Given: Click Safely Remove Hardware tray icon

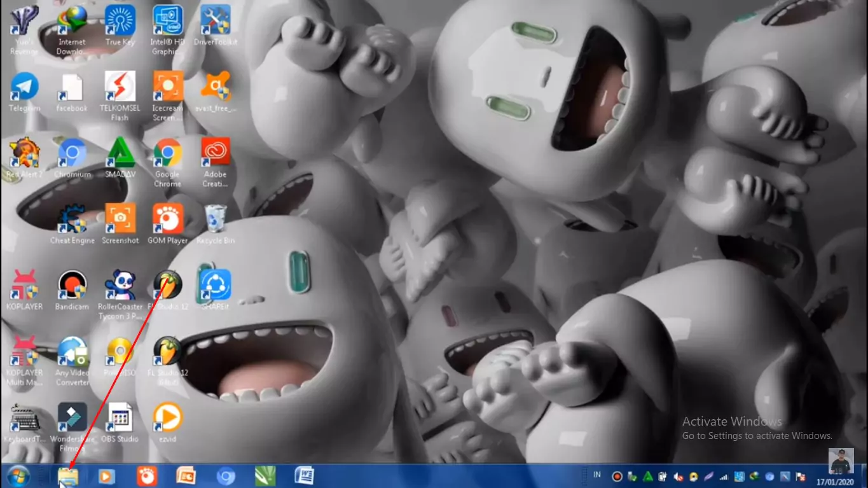Looking at the screenshot, I should tap(632, 477).
